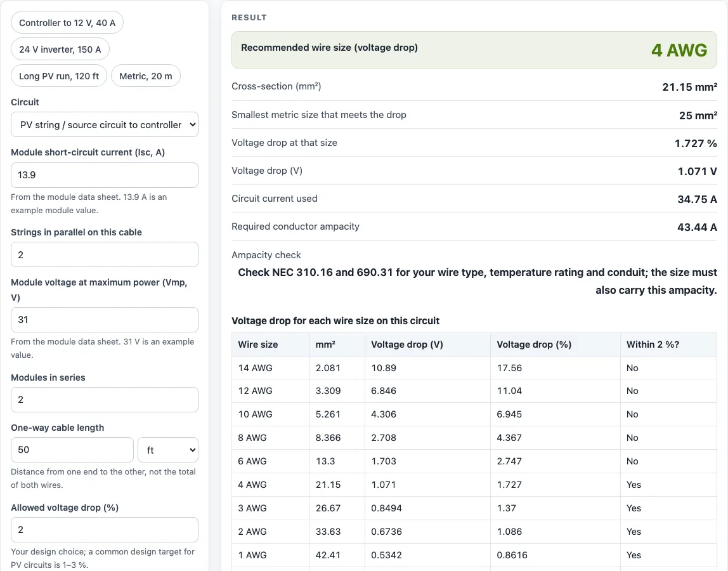Choose the '24 V inverter, 150 A' preset
This screenshot has height=571, width=728.
60,49
